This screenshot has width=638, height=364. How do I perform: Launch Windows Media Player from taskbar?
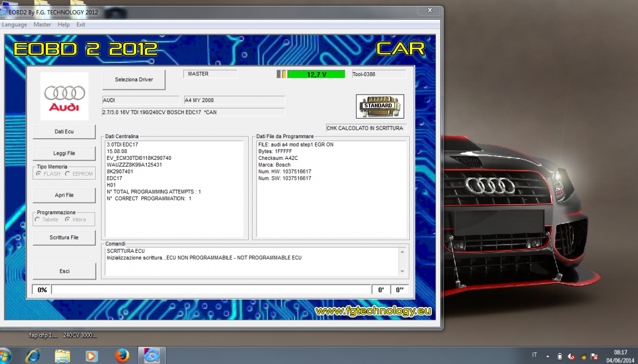(92, 355)
